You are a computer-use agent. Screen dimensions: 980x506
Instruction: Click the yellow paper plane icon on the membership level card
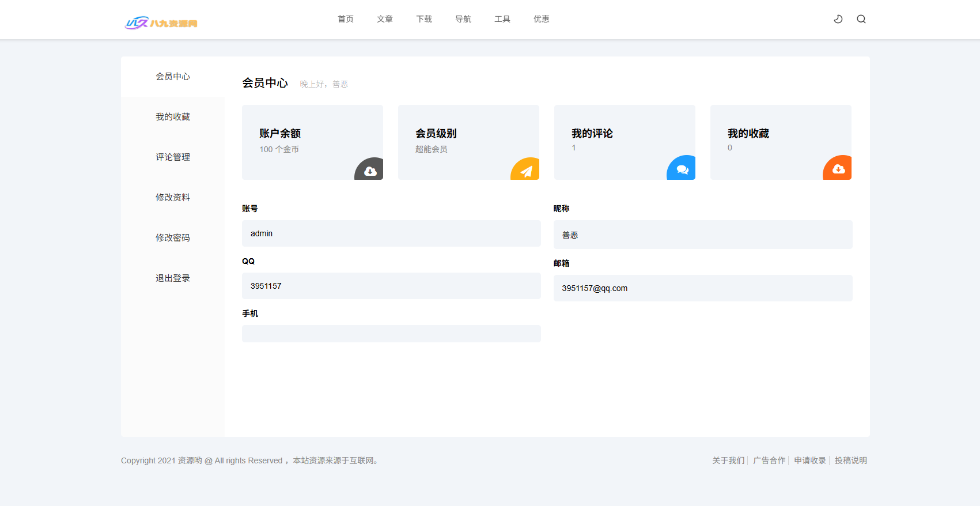coord(527,171)
